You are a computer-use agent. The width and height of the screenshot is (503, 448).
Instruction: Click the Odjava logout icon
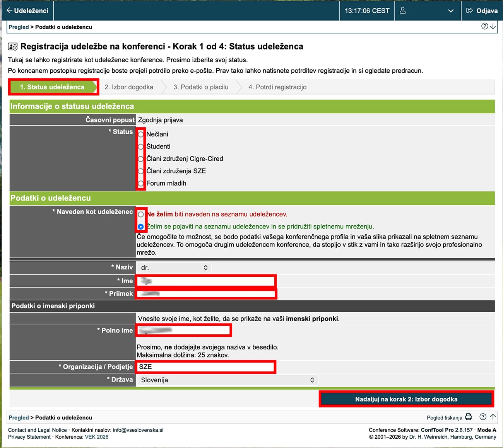(x=469, y=10)
